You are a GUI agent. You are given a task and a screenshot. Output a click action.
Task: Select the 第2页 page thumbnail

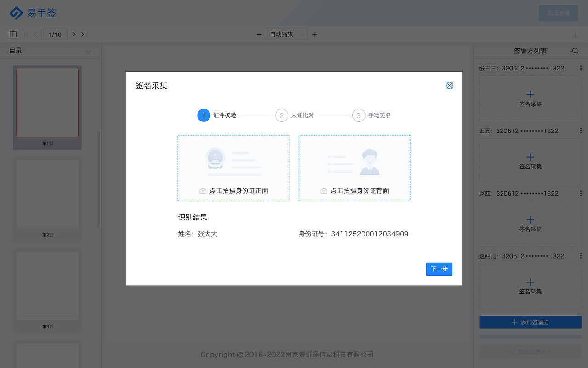(47, 194)
